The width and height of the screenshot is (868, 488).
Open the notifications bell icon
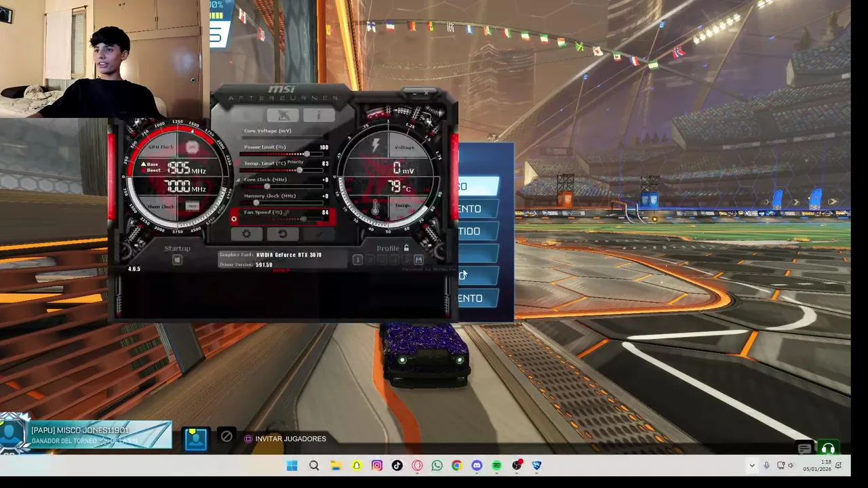pos(839,466)
